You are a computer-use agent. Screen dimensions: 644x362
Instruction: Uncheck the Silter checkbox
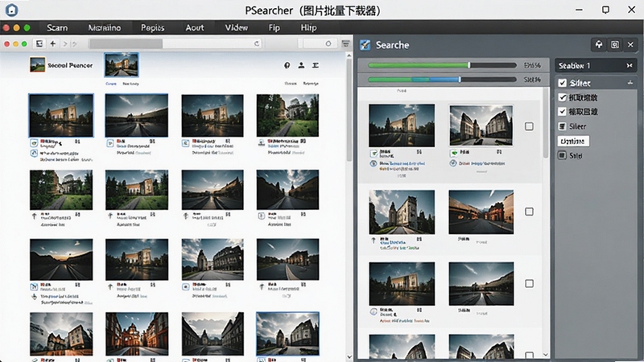point(562,83)
